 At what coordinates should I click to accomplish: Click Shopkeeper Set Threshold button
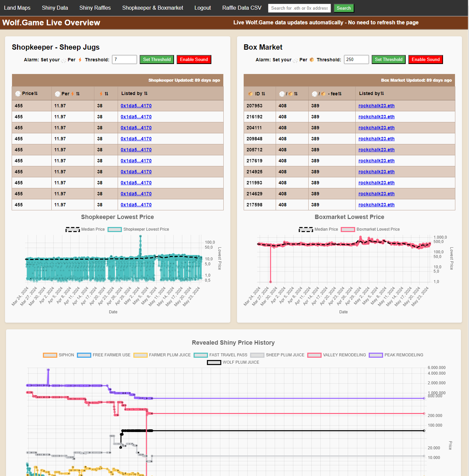click(x=157, y=59)
